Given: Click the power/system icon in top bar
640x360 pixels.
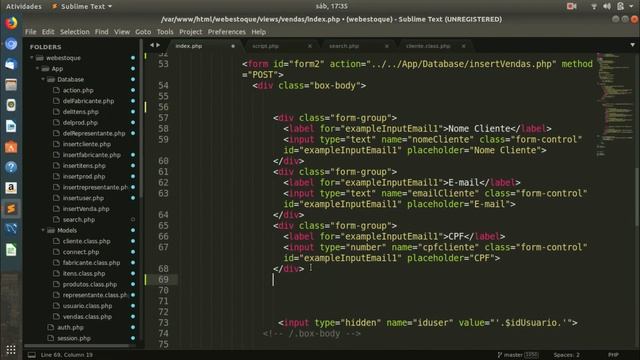Looking at the screenshot, I should 620,6.
